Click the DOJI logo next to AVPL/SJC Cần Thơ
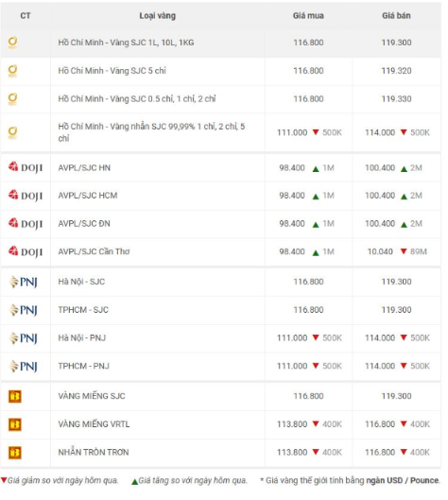 [x=26, y=251]
